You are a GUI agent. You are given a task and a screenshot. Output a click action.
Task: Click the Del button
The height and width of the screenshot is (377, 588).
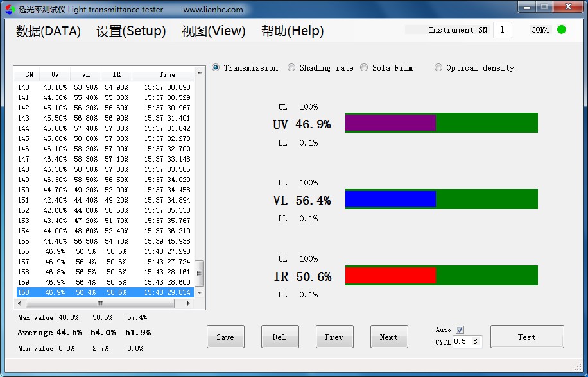click(280, 337)
